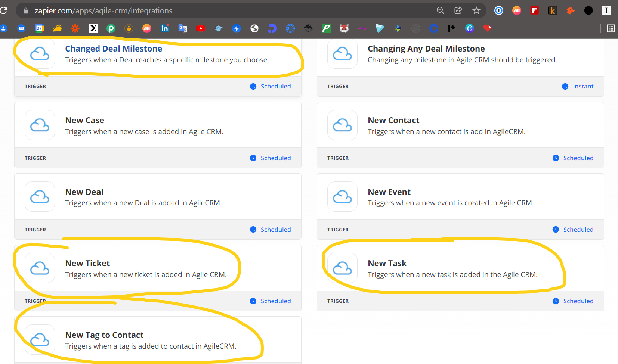The width and height of the screenshot is (618, 364).
Task: Open the orange fox extension icon
Action: [x=571, y=10]
